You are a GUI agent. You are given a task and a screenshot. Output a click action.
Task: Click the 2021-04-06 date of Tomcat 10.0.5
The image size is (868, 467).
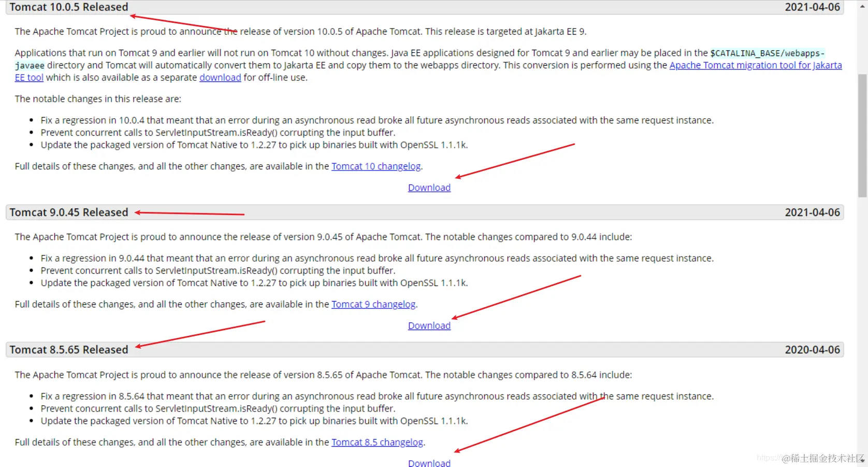tap(812, 7)
